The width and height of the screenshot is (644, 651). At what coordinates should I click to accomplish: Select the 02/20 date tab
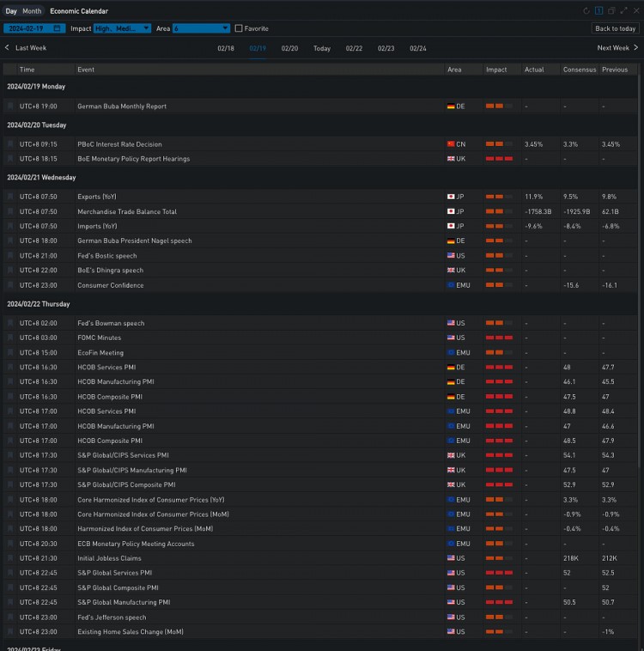click(x=290, y=48)
